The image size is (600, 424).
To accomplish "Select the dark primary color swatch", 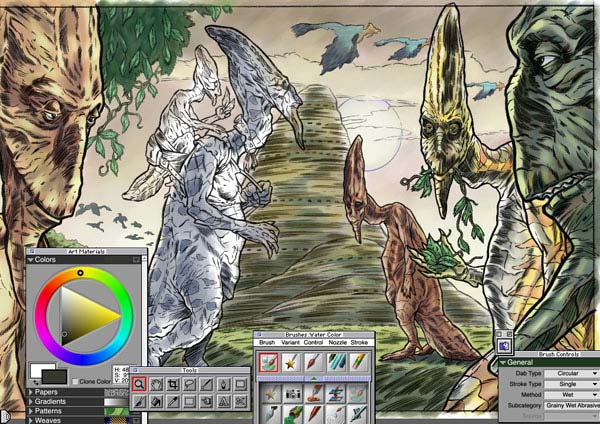I will tap(54, 377).
